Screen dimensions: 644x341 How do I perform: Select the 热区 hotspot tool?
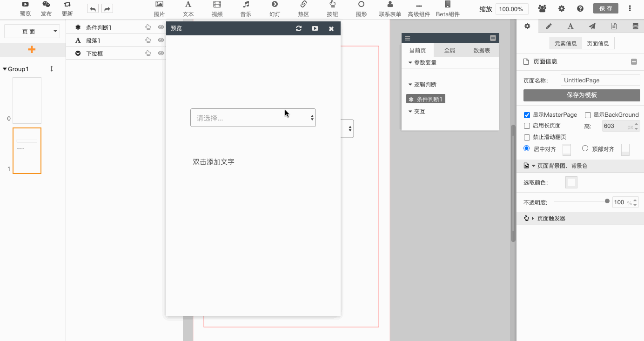tap(303, 9)
